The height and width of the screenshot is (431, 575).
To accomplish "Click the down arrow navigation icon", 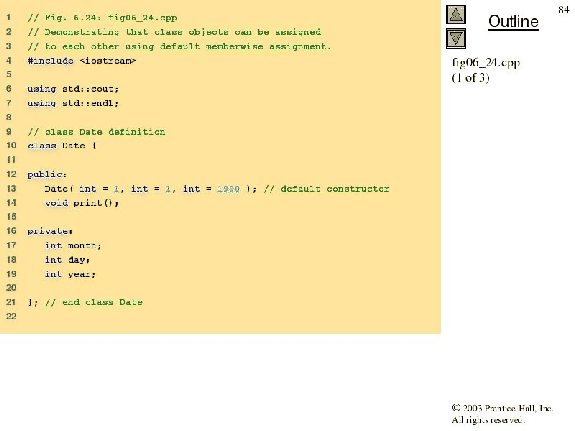I will tap(456, 39).
